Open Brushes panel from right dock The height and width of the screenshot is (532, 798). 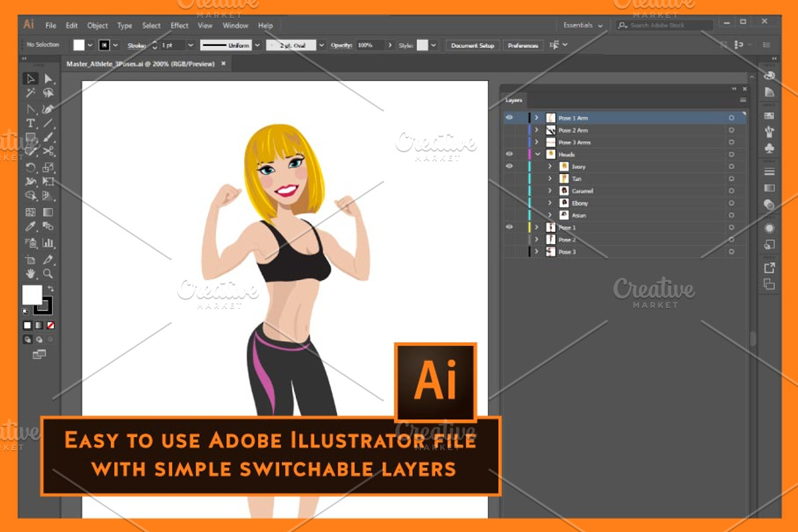[769, 130]
